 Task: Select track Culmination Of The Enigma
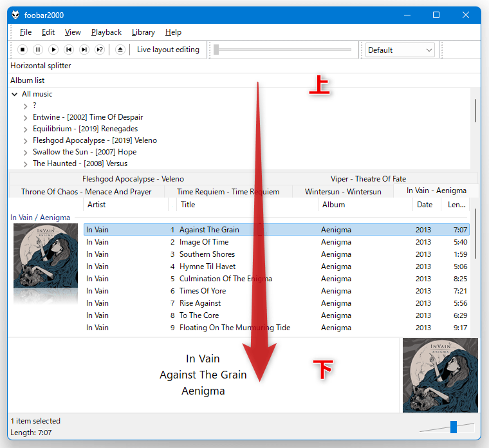click(x=276, y=279)
